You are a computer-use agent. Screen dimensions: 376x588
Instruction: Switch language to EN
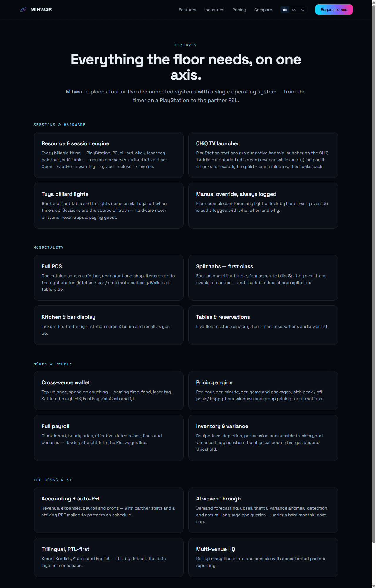[285, 10]
